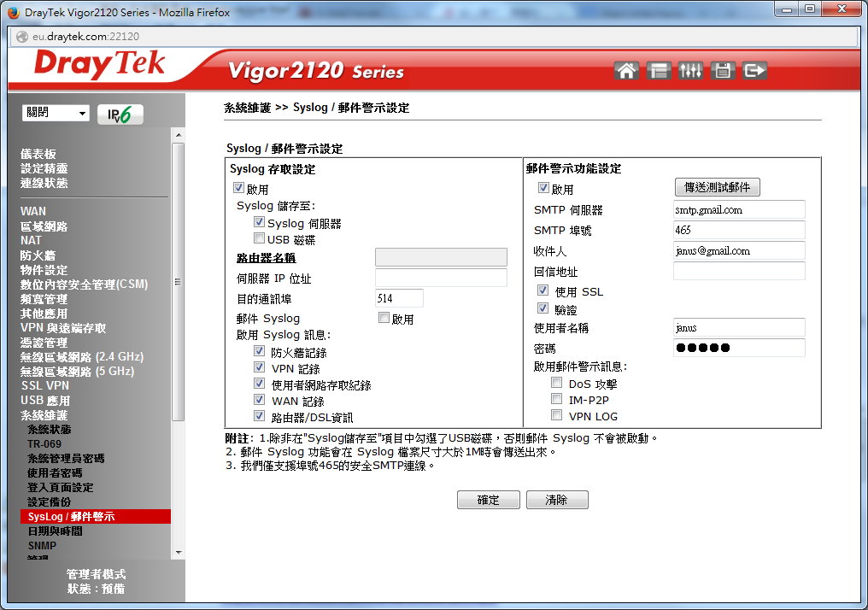Click 路由器名稱 link

[267, 258]
